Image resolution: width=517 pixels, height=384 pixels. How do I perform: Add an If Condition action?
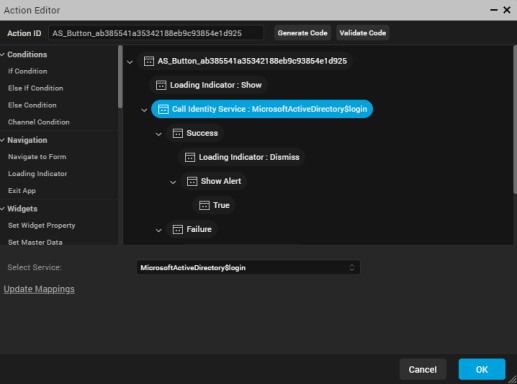click(27, 71)
